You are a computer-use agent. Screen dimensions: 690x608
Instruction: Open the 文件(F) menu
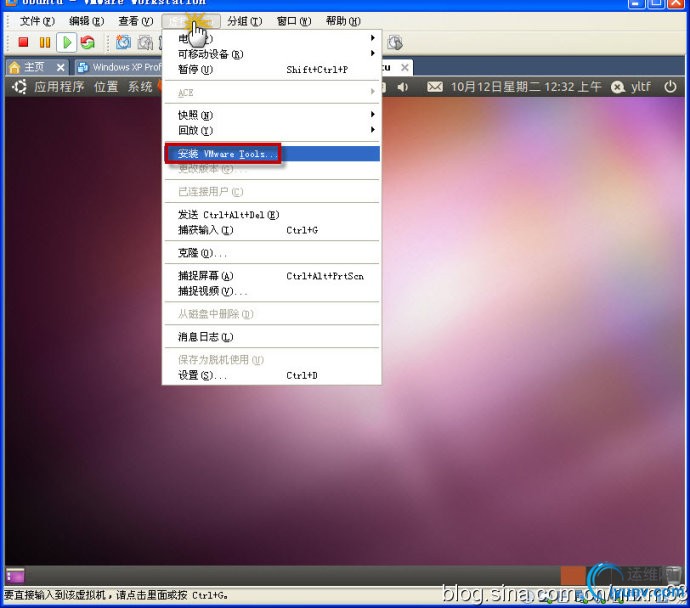point(37,21)
